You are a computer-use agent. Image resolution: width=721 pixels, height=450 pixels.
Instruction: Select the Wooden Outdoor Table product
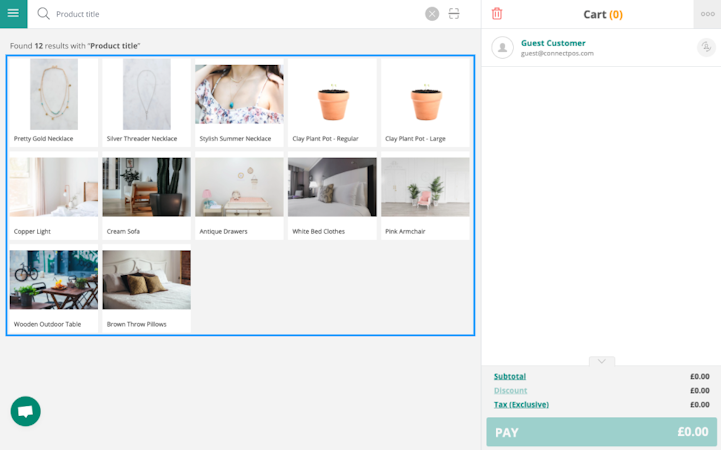point(54,288)
